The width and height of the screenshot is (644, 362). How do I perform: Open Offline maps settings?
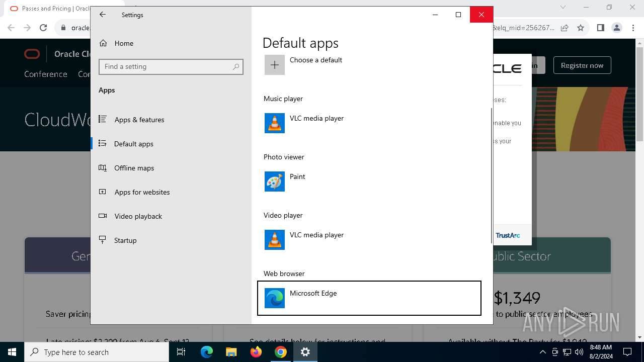[x=171, y=168]
